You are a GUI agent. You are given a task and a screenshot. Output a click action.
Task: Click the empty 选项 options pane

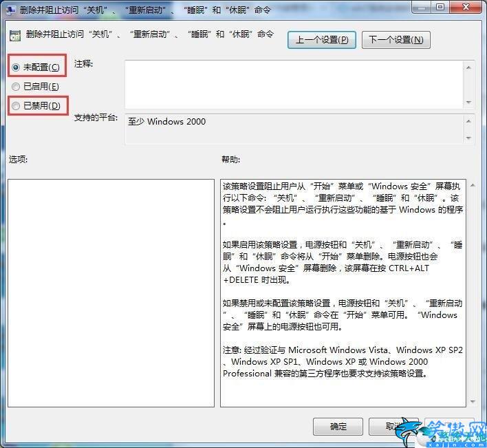(111, 293)
